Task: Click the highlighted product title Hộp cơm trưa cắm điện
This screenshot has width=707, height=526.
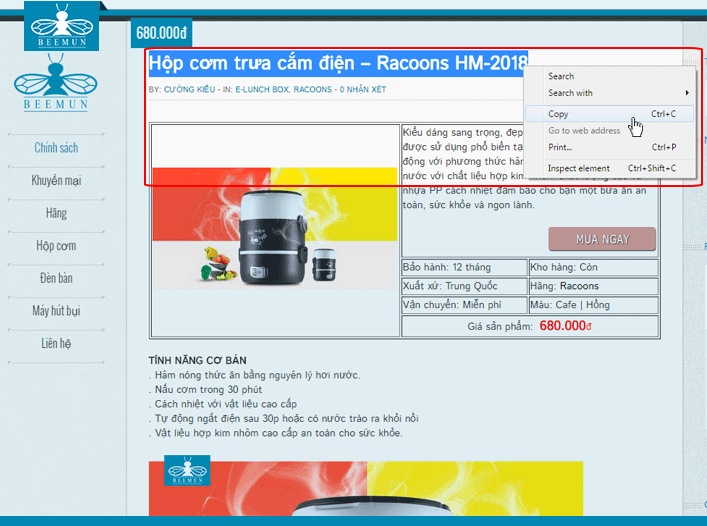Action: pos(338,63)
